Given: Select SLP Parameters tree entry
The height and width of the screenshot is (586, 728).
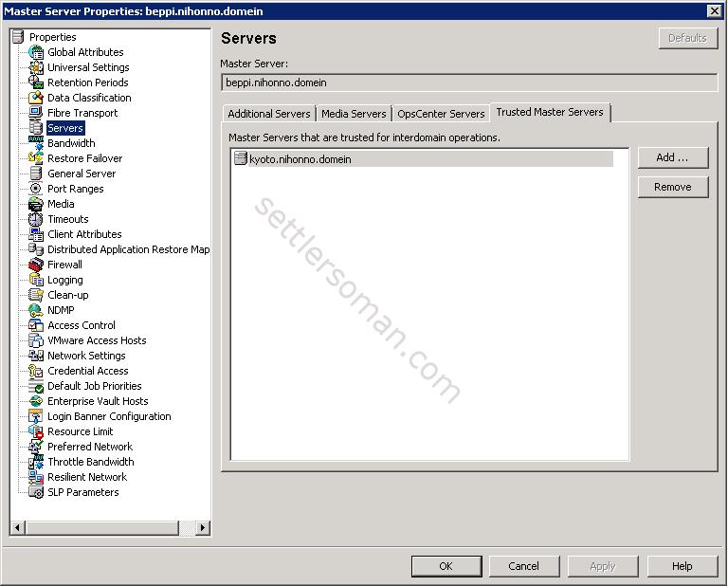Looking at the screenshot, I should pyautogui.click(x=82, y=492).
